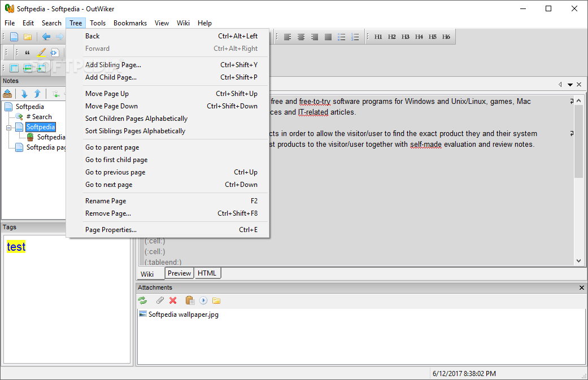Screen dimensions: 588x380
Task: Open the Wiki menu
Action: pyautogui.click(x=184, y=23)
